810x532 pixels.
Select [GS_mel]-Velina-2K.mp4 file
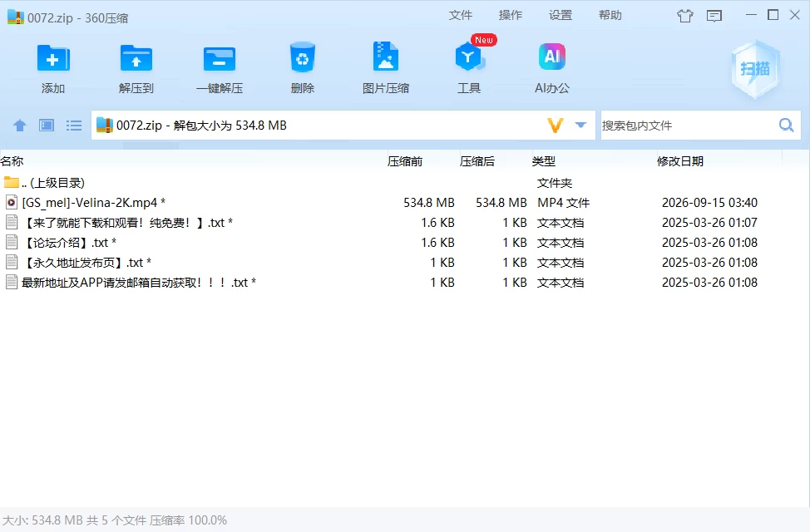pyautogui.click(x=93, y=203)
